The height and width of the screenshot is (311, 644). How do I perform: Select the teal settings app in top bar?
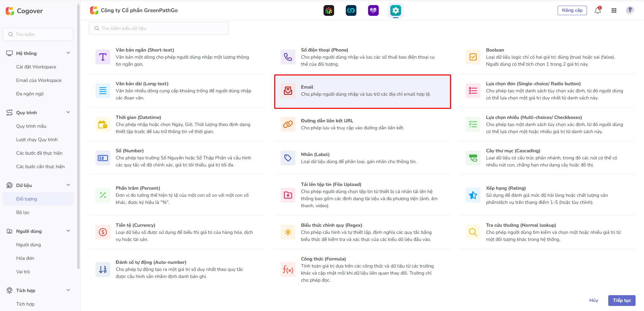coord(395,10)
